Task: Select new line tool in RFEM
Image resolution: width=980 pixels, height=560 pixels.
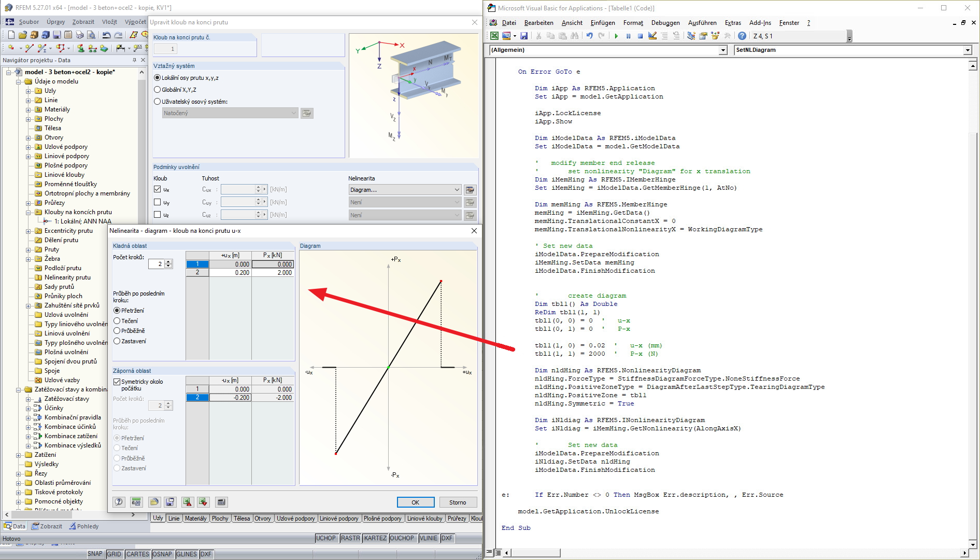Action: (29, 48)
